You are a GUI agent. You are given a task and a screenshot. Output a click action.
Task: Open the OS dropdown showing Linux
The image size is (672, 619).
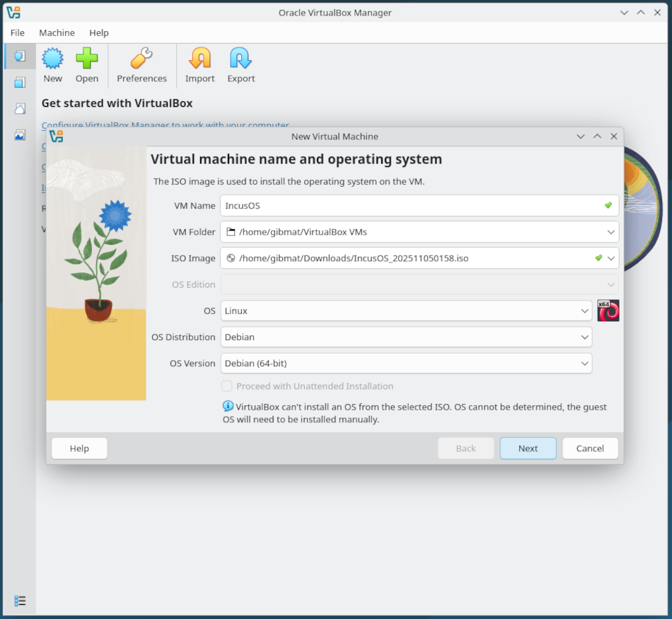click(x=584, y=311)
